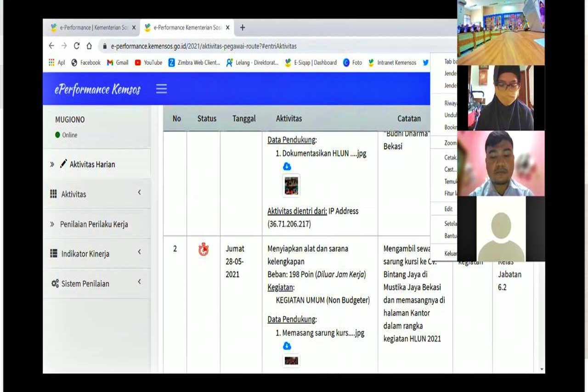Select the masked participant video tile
This screenshot has width=588, height=392.
(x=501, y=98)
